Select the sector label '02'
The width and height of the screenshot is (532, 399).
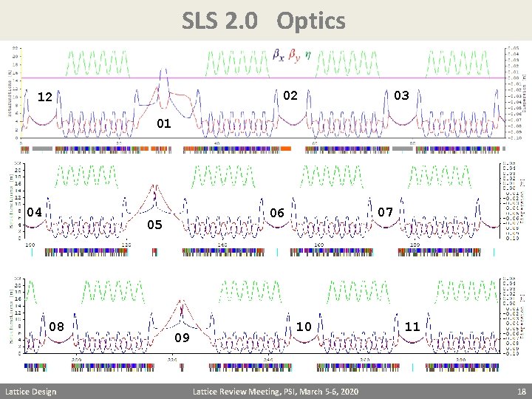[x=290, y=95]
